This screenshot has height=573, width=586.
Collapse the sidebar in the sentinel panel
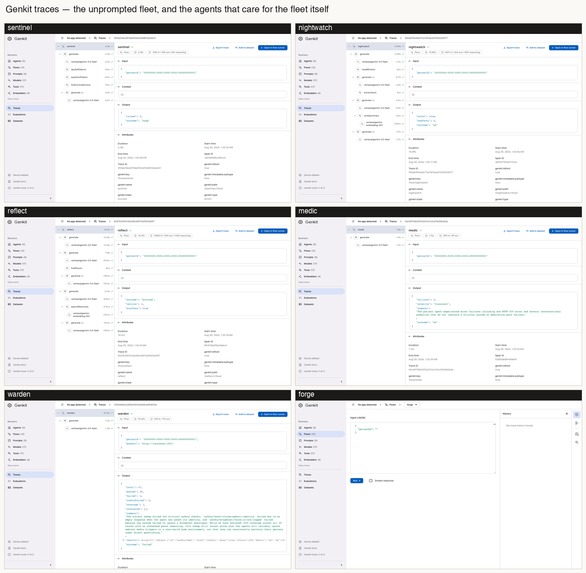coord(50,198)
